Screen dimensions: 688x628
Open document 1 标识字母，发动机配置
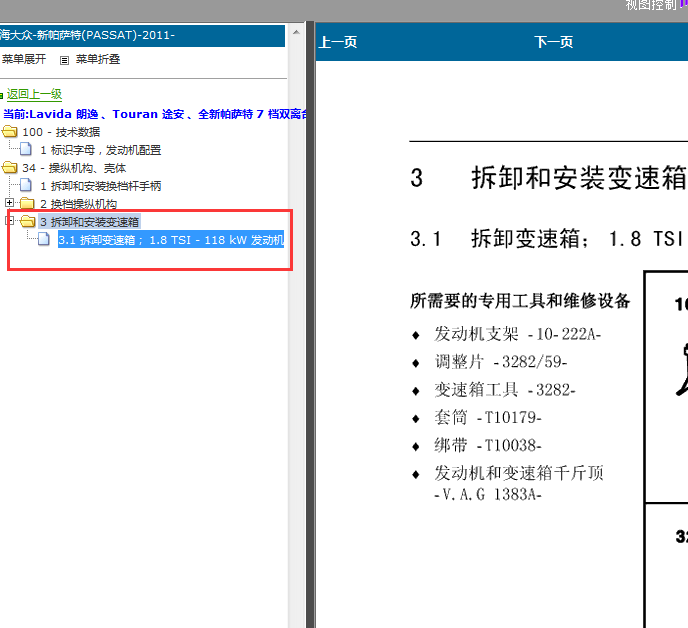point(100,150)
